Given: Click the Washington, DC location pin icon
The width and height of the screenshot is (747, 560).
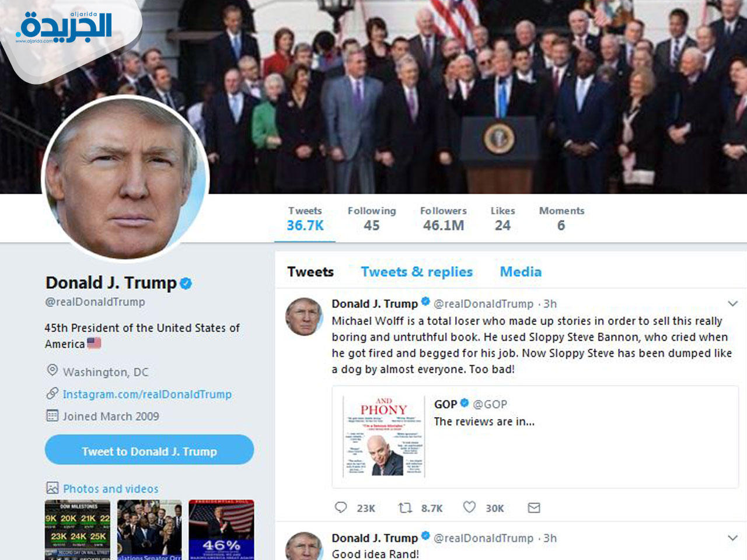Looking at the screenshot, I should 52,370.
